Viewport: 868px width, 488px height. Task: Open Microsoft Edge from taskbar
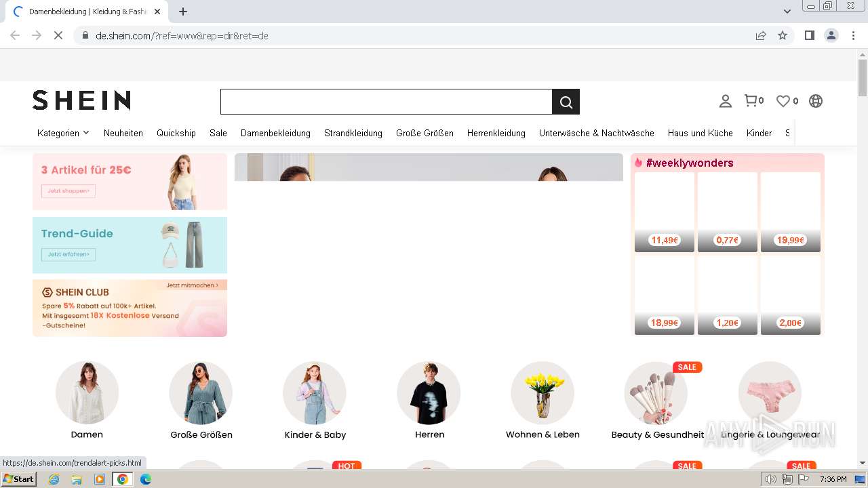click(x=145, y=479)
